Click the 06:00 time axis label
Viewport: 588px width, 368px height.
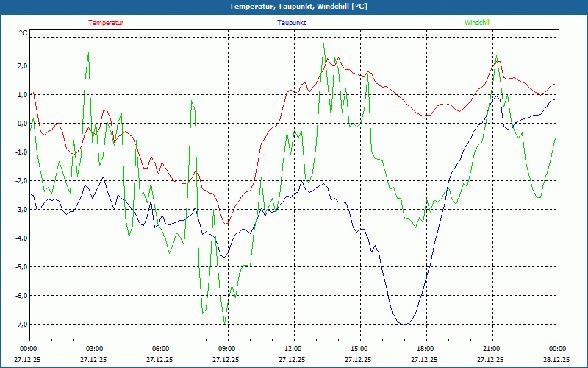click(161, 349)
